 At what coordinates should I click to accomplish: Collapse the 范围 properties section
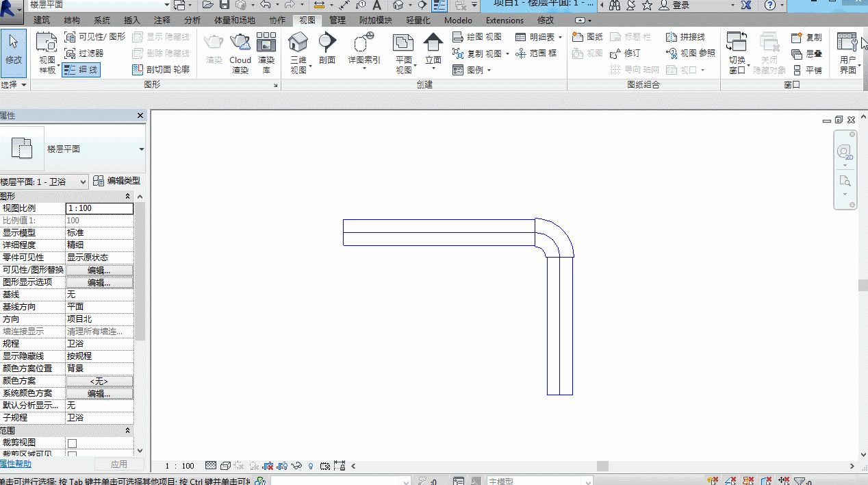(x=127, y=431)
